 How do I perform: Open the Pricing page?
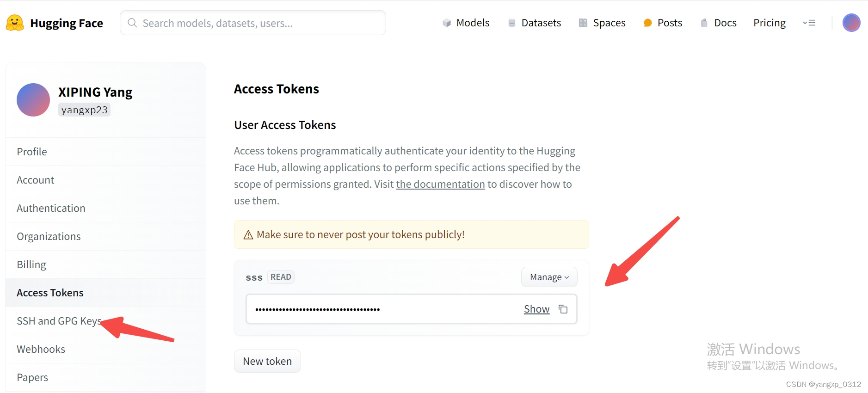click(769, 23)
